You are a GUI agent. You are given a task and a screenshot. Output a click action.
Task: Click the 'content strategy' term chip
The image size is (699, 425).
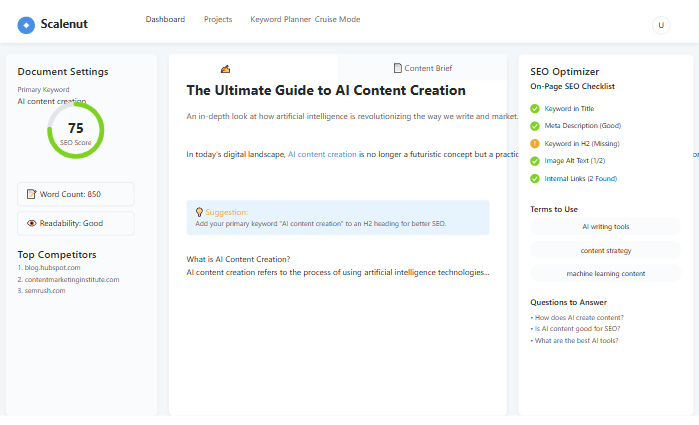click(x=605, y=250)
